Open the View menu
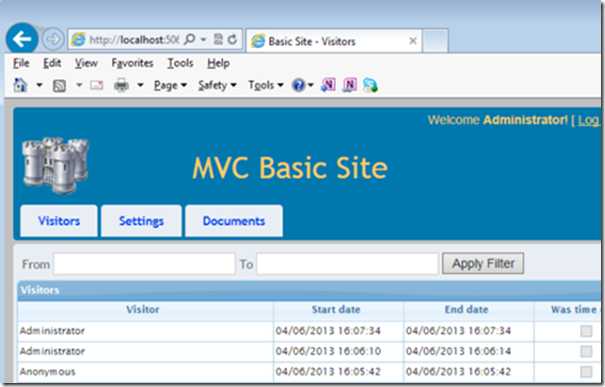Screen dimensions: 605x387 [86, 63]
